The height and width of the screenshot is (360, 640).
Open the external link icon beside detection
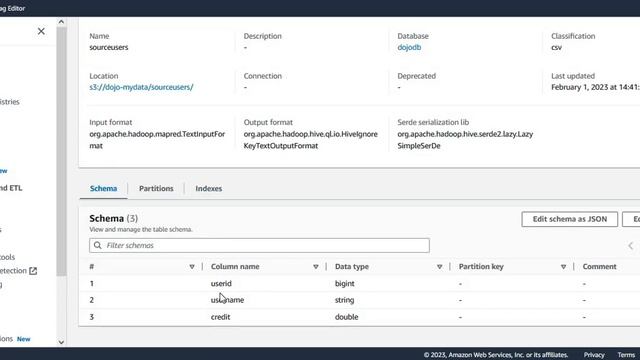[x=33, y=271]
